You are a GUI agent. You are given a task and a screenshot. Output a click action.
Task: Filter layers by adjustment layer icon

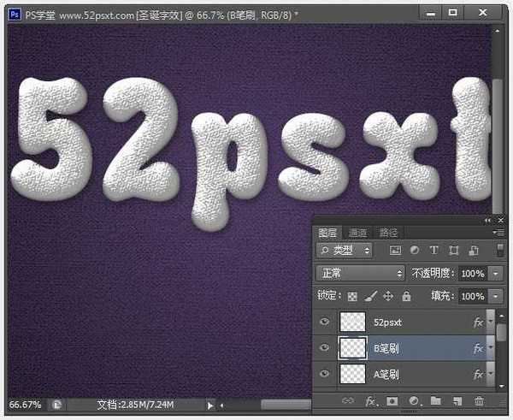point(414,251)
